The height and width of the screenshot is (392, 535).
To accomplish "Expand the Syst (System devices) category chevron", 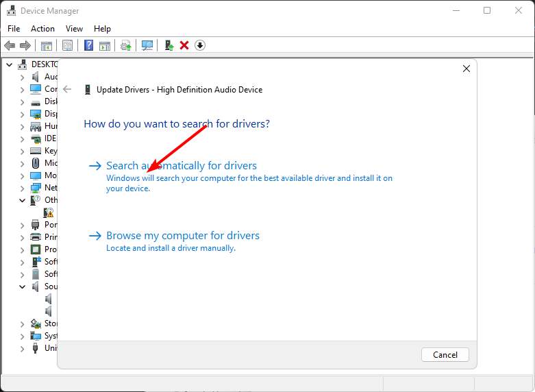I will [x=22, y=336].
